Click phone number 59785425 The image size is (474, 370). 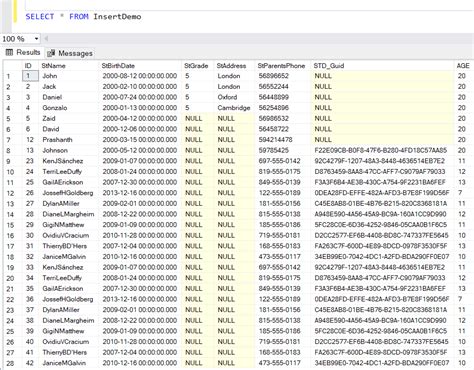pyautogui.click(x=273, y=150)
